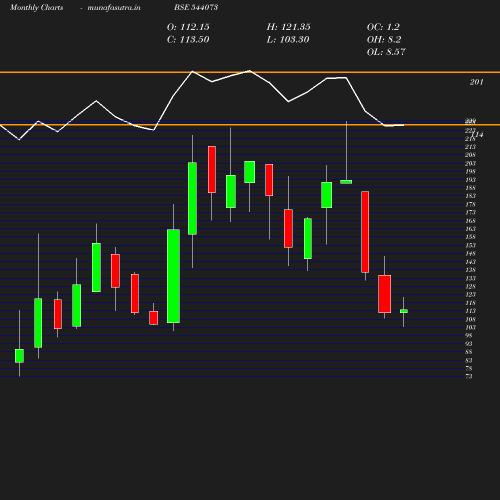
Task: Click the 178 price axis label
Action: pyautogui.click(x=471, y=204)
